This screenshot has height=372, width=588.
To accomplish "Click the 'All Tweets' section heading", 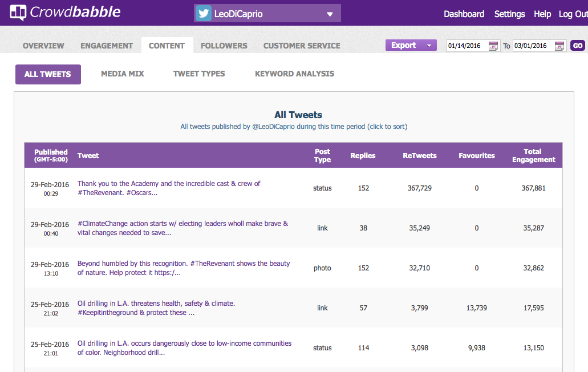I will (x=298, y=115).
